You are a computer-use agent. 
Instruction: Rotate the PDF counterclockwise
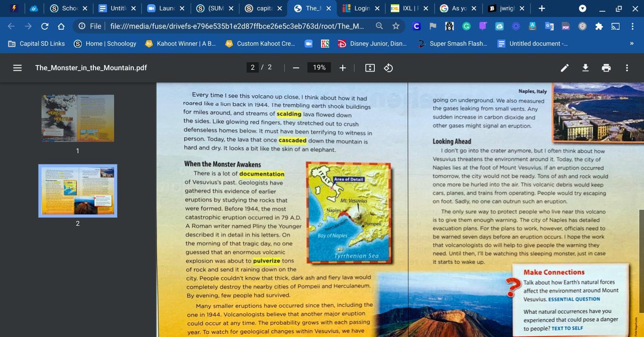click(x=388, y=68)
